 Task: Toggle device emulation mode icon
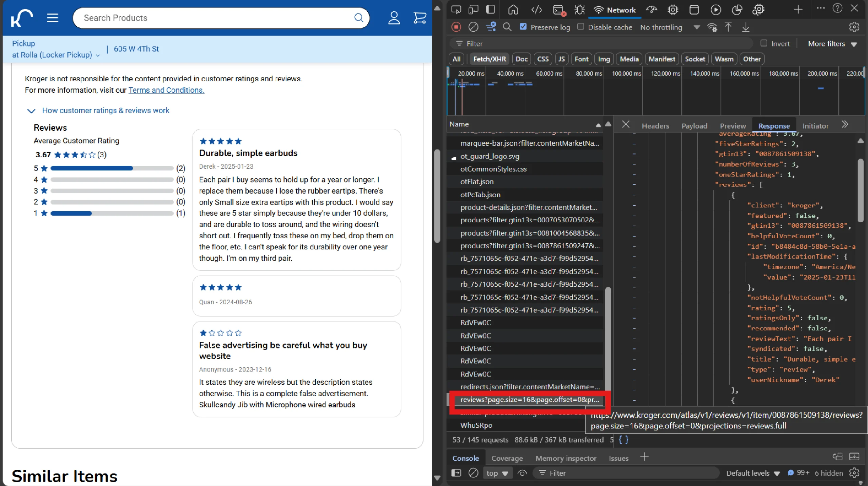pos(473,10)
